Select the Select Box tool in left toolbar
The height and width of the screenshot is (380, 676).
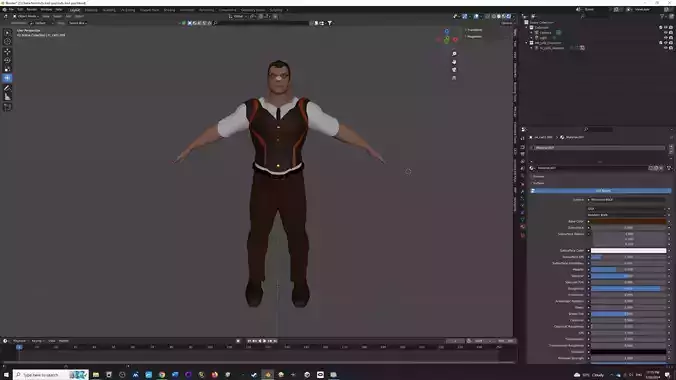pos(7,33)
